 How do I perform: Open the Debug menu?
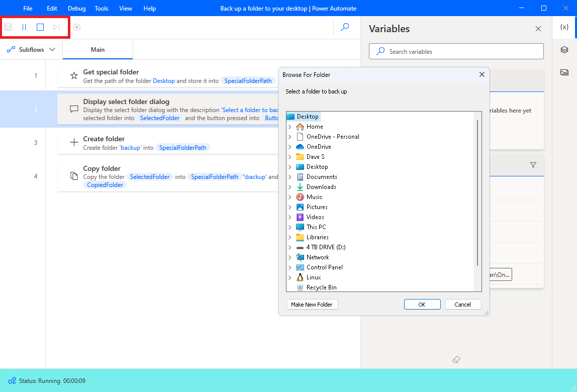pos(76,9)
